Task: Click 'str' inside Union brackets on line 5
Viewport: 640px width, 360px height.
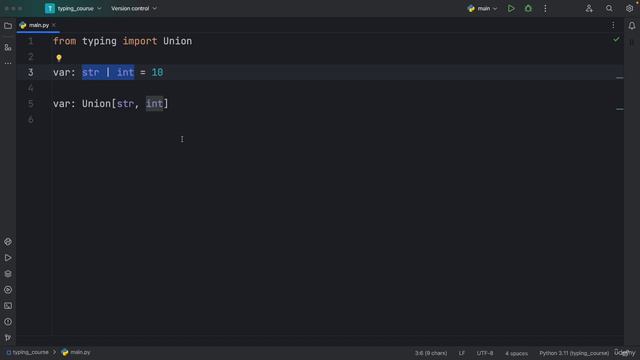Action: (x=125, y=104)
